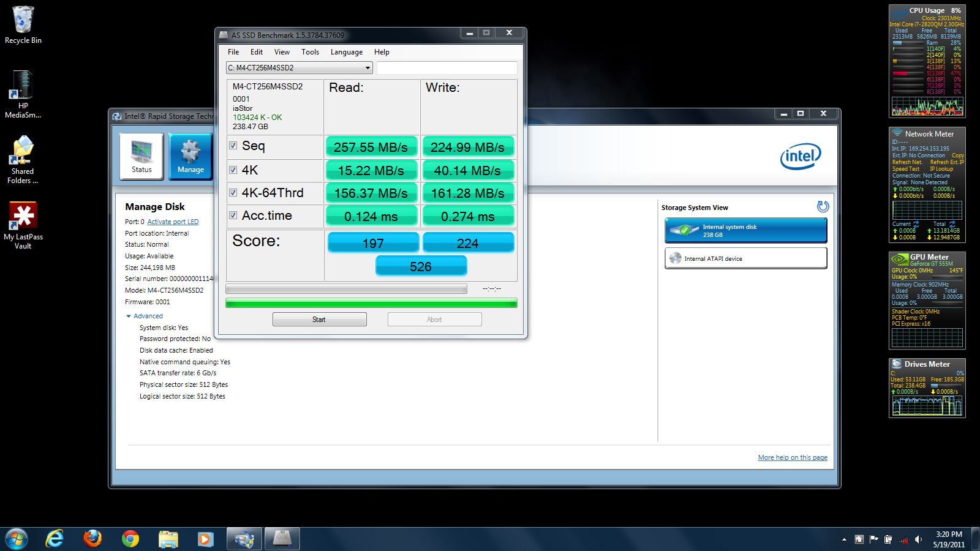Refresh the Storage System View
This screenshot has height=551, width=980.
pos(823,207)
